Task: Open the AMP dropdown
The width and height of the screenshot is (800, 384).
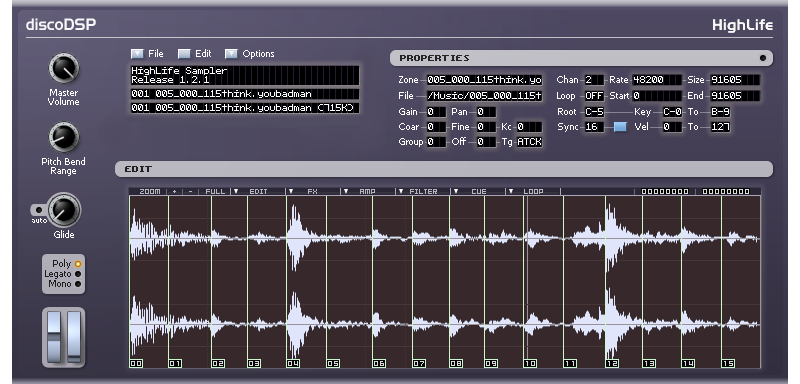Action: 367,192
